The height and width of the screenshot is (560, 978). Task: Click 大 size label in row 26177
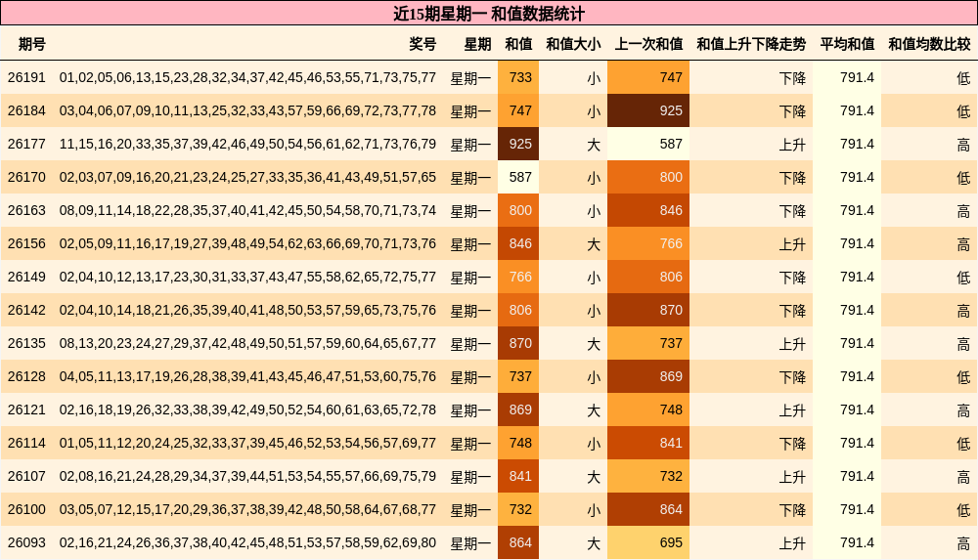point(594,145)
